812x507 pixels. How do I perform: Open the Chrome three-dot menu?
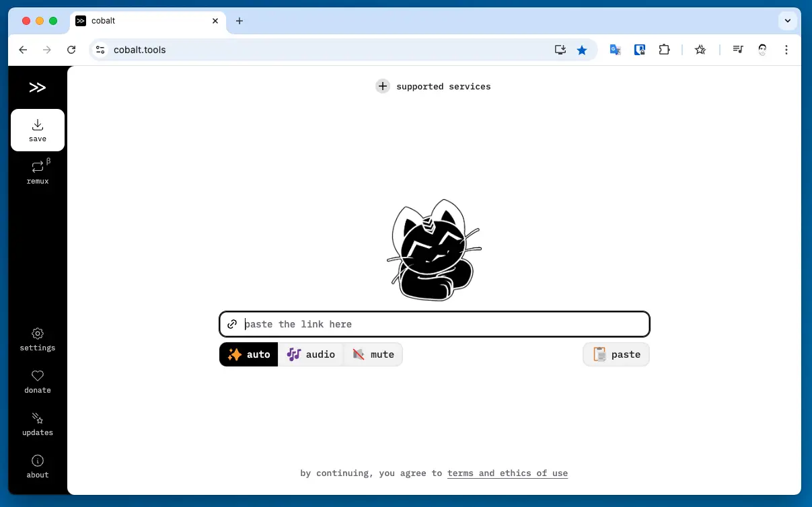click(786, 50)
